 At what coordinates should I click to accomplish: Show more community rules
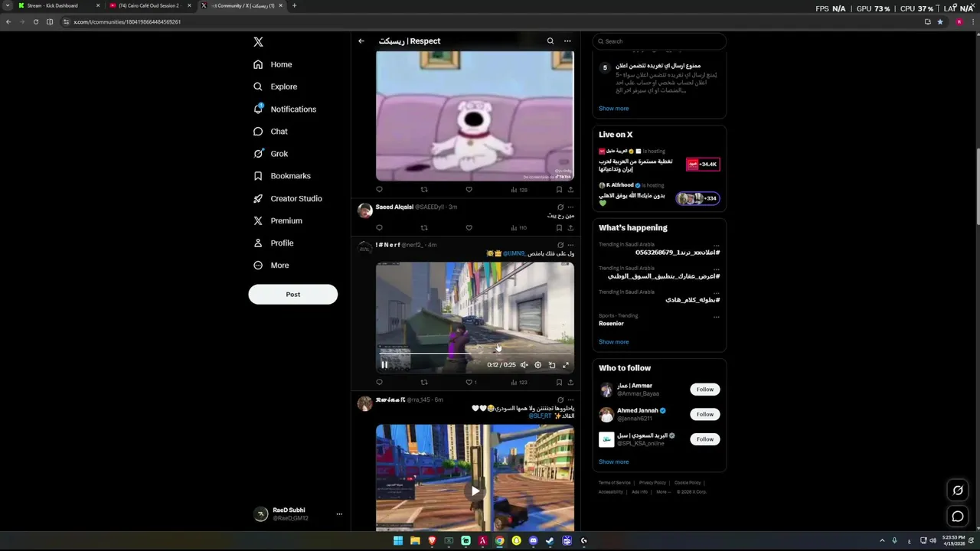(613, 109)
